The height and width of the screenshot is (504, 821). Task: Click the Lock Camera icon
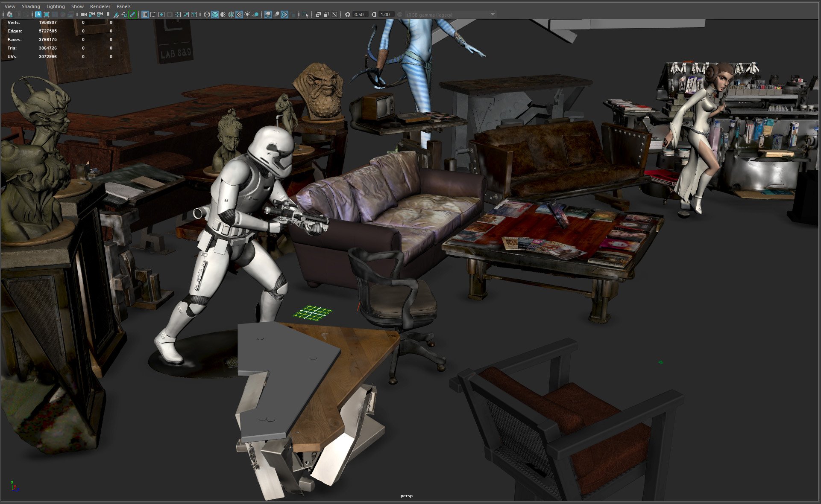coord(92,15)
